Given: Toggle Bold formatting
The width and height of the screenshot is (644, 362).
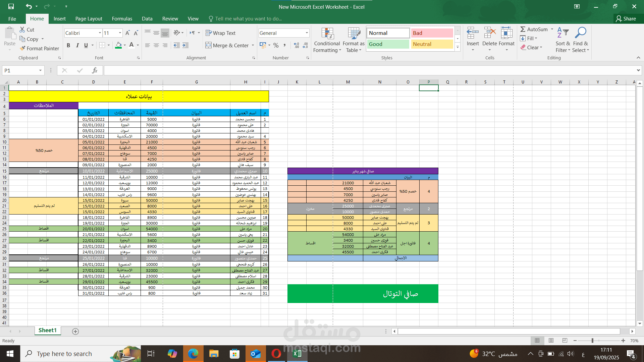Looking at the screenshot, I should (x=68, y=45).
